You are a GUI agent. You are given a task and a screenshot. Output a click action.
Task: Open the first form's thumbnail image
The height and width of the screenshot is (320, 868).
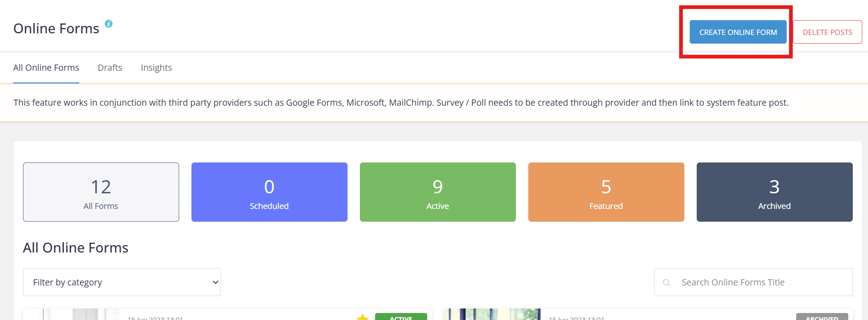pyautogui.click(x=71, y=314)
